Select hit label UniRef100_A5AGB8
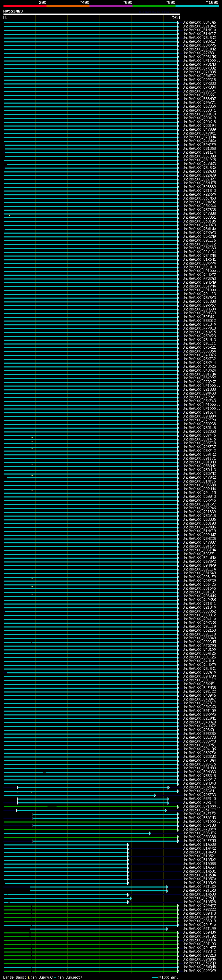This screenshot has height=980, width=222. (x=199, y=837)
